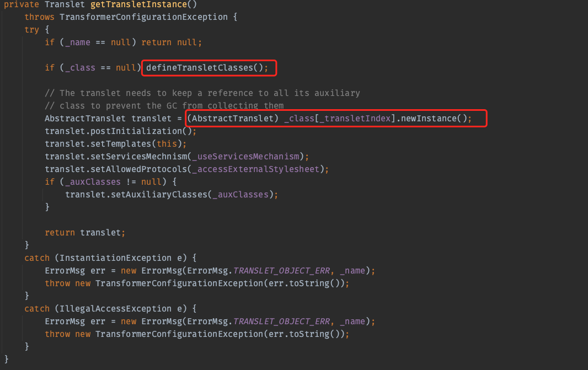
Task: Click the 'try' keyword
Action: pyautogui.click(x=31, y=30)
